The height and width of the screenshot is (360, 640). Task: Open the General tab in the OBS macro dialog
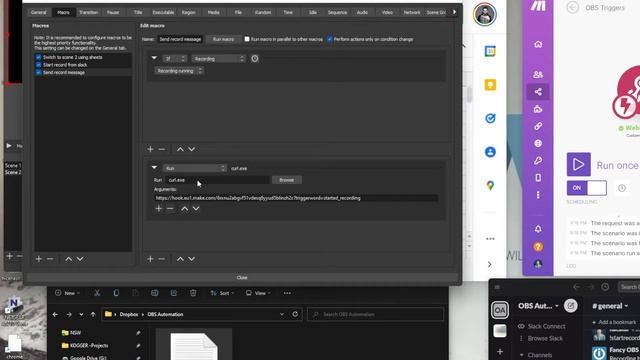point(38,13)
